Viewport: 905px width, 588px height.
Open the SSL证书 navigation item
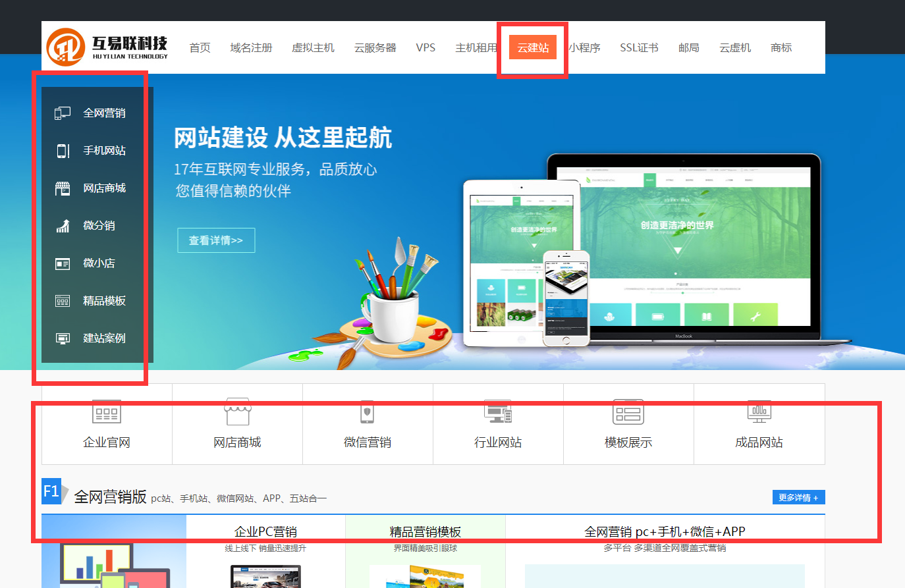639,48
